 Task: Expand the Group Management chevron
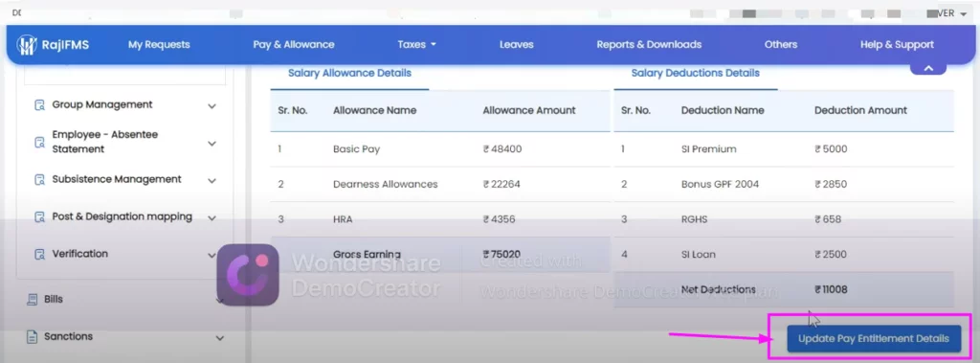point(212,106)
